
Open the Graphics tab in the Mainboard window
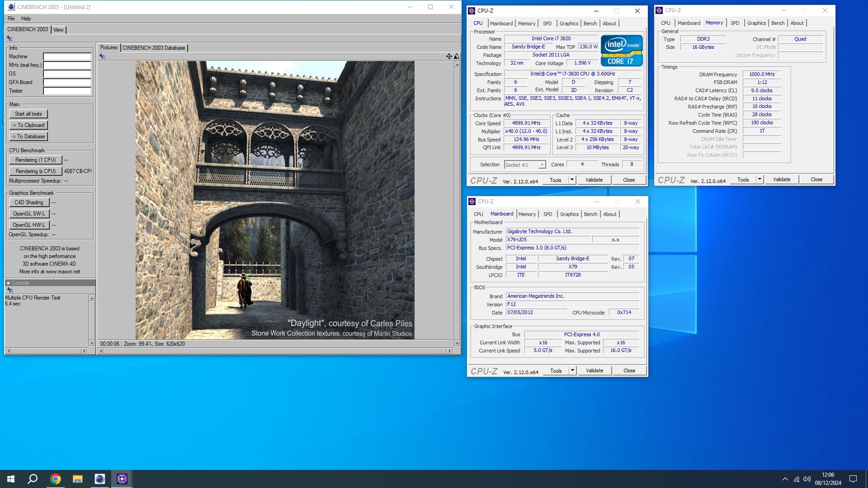point(569,214)
